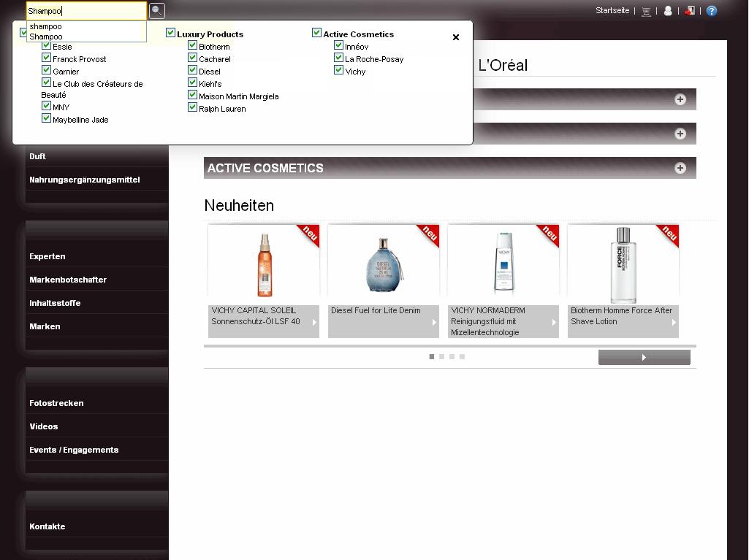Uncheck the Biotherm brand checkbox
The height and width of the screenshot is (560, 749).
click(193, 46)
